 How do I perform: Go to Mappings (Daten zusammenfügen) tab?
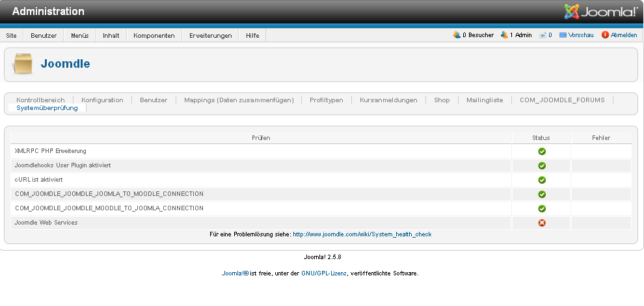(x=239, y=100)
